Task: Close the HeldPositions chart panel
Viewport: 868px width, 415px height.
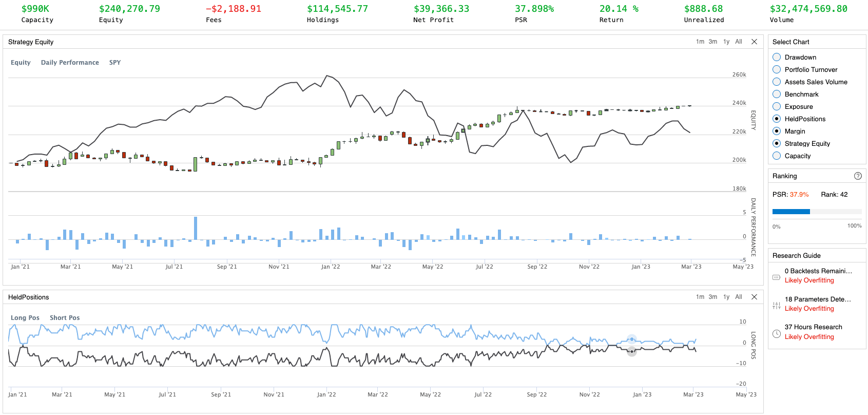Action: 754,297
